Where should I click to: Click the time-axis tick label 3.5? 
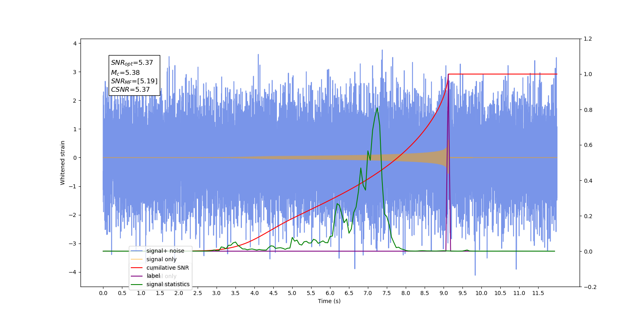235,293
